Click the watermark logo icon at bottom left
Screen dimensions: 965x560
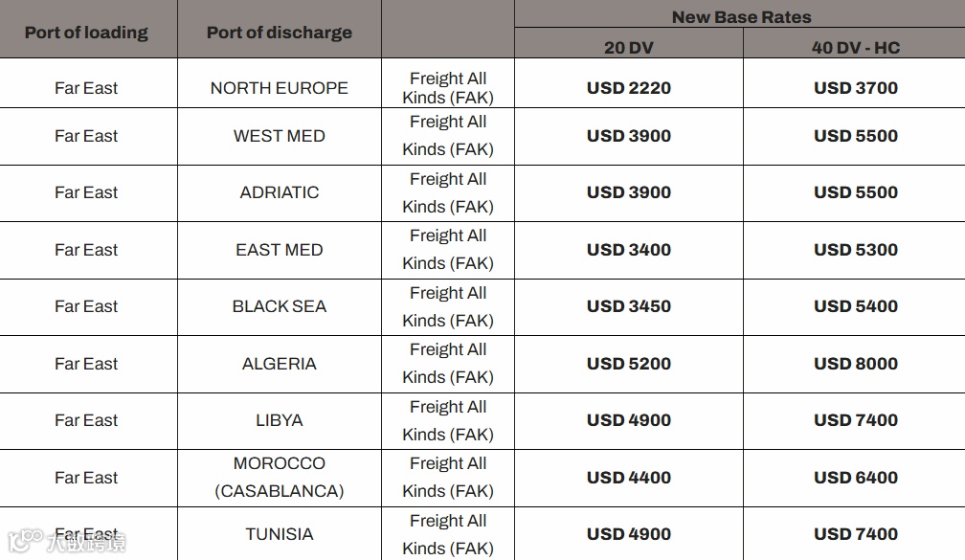(25, 540)
